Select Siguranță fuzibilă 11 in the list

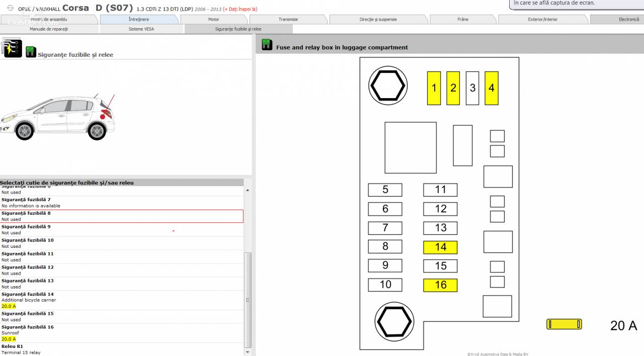(122, 257)
